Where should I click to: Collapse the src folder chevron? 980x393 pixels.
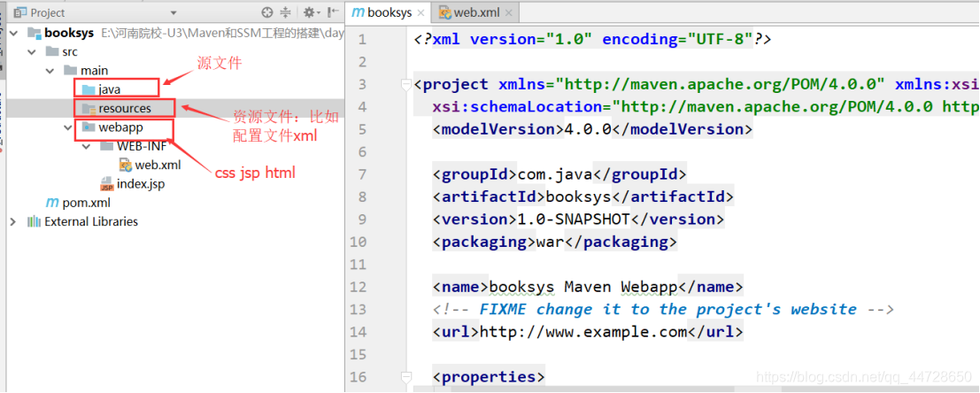pos(33,52)
